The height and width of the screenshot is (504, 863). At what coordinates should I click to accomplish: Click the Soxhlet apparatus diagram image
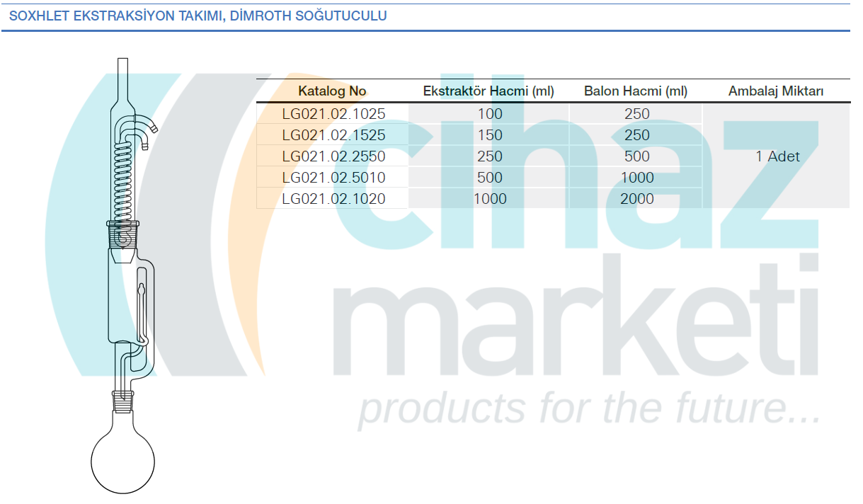tap(125, 276)
